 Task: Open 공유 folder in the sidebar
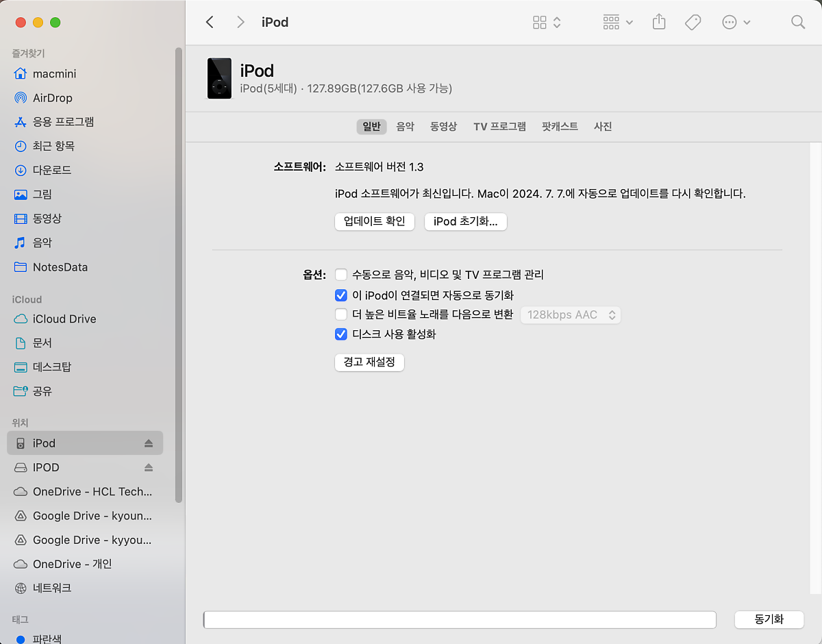(x=85, y=391)
